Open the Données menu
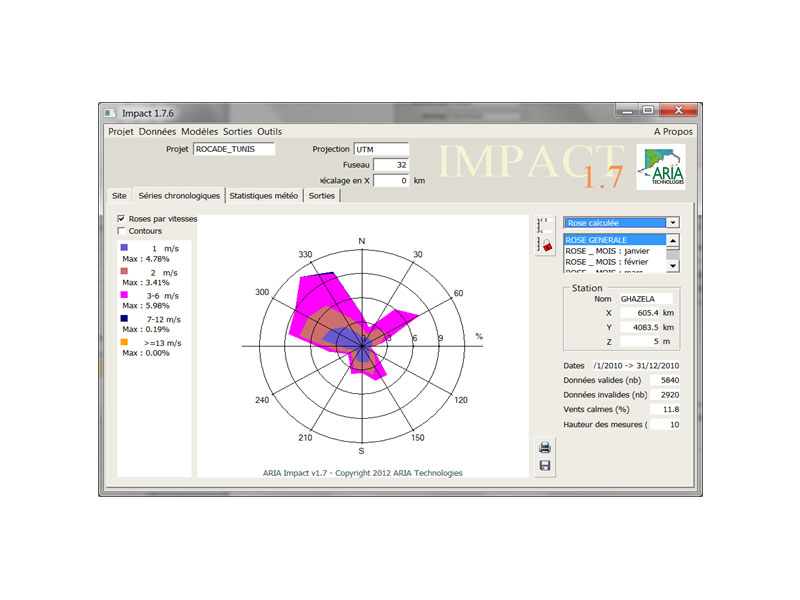 point(157,132)
